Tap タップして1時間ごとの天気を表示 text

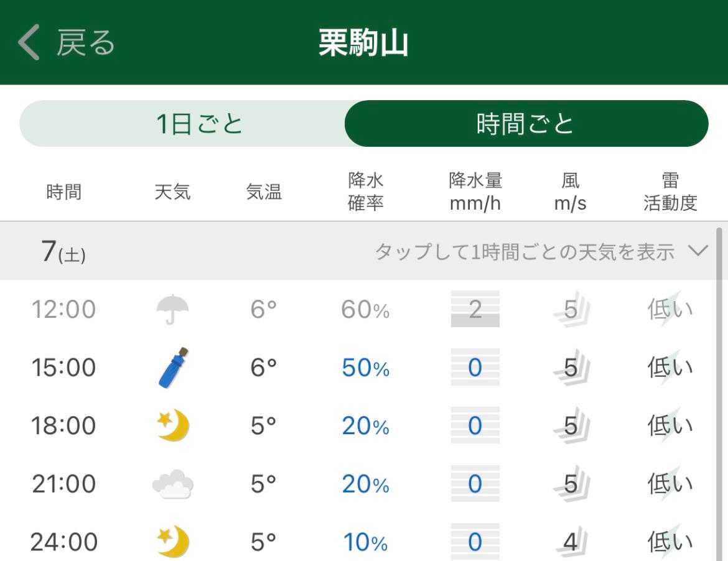[524, 252]
